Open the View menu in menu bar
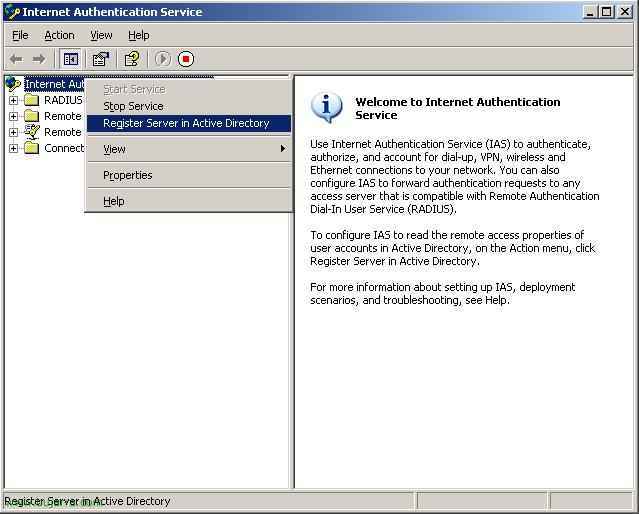Image resolution: width=639 pixels, height=514 pixels. tap(101, 35)
